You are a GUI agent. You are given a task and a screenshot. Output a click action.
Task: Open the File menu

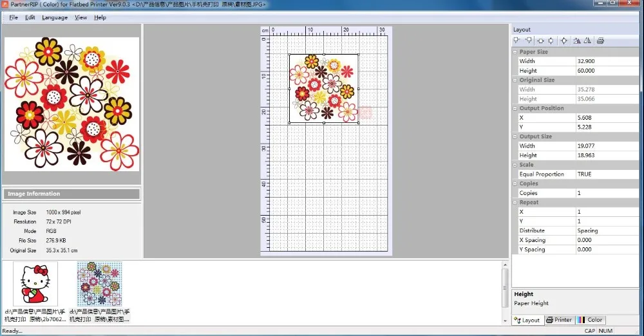click(14, 17)
